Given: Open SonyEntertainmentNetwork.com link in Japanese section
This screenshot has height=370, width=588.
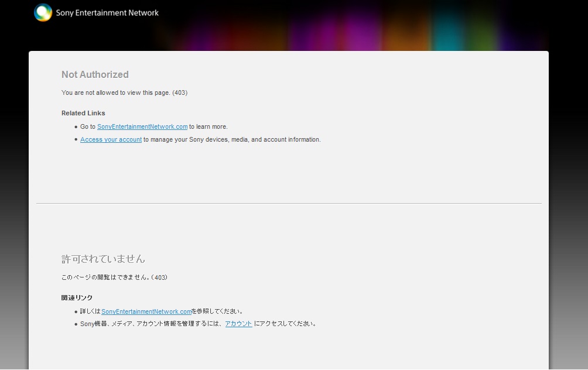Looking at the screenshot, I should [x=146, y=311].
